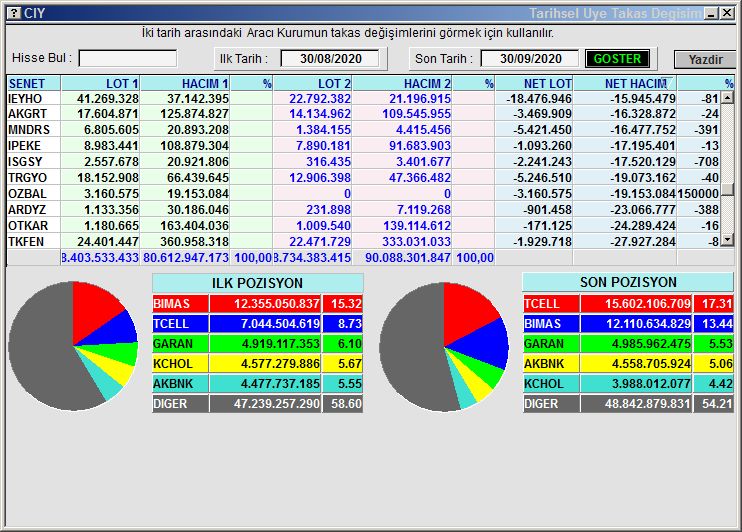Click the gray DIGER entry in ILK POZISYON
Viewport: 742px width, 532px height.
[257, 404]
